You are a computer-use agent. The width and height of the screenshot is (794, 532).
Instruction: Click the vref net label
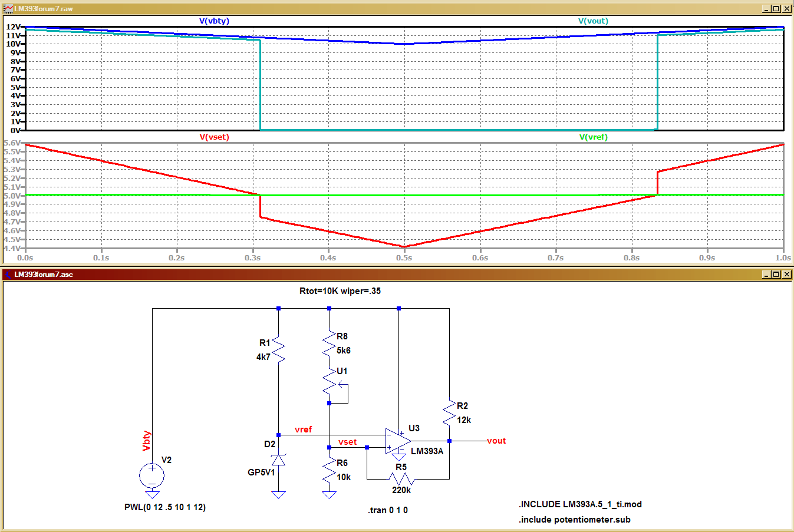click(303, 429)
